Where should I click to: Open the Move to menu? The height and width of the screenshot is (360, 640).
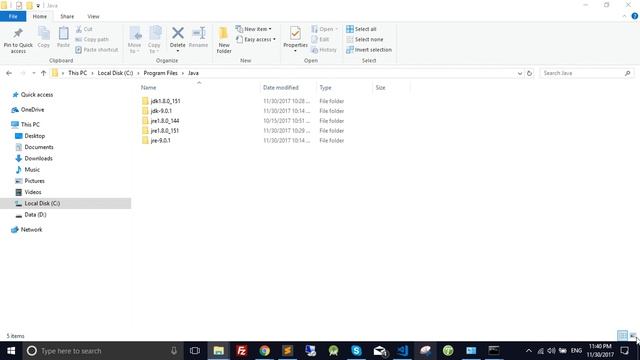(x=134, y=40)
